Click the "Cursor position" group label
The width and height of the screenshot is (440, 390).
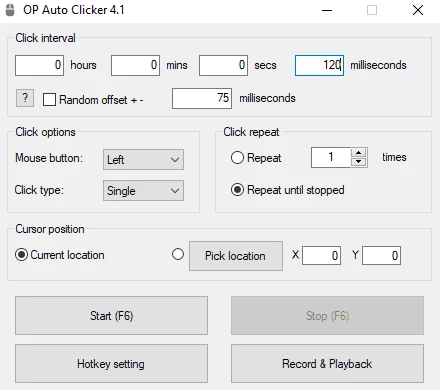click(x=50, y=229)
